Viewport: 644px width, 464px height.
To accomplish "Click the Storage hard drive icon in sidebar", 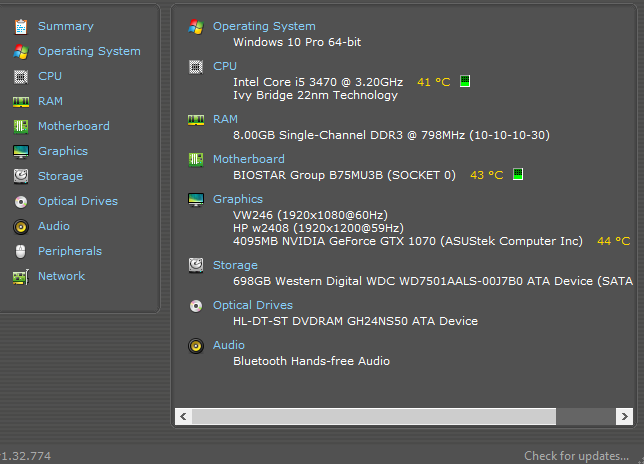I will pyautogui.click(x=21, y=177).
